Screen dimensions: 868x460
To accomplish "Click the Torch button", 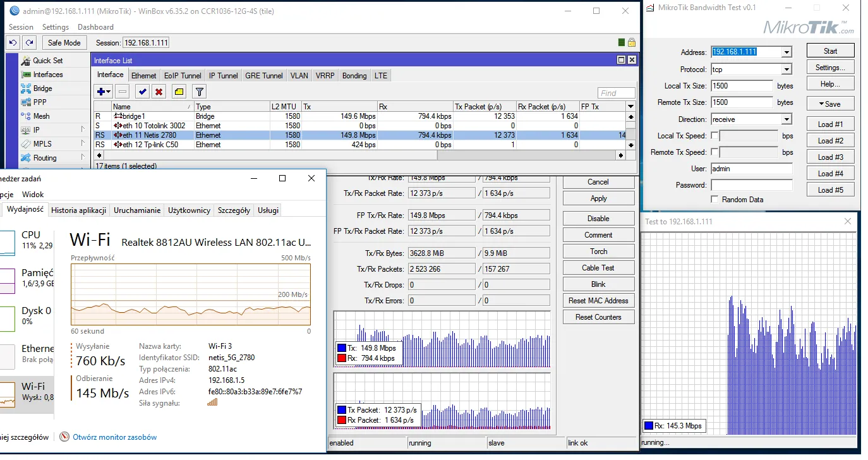I will (x=598, y=251).
